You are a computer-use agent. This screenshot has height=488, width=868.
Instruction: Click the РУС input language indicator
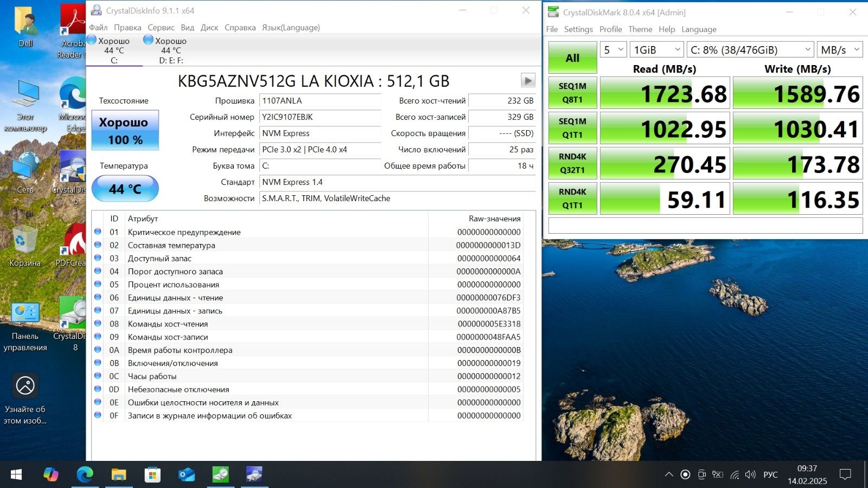(x=770, y=474)
